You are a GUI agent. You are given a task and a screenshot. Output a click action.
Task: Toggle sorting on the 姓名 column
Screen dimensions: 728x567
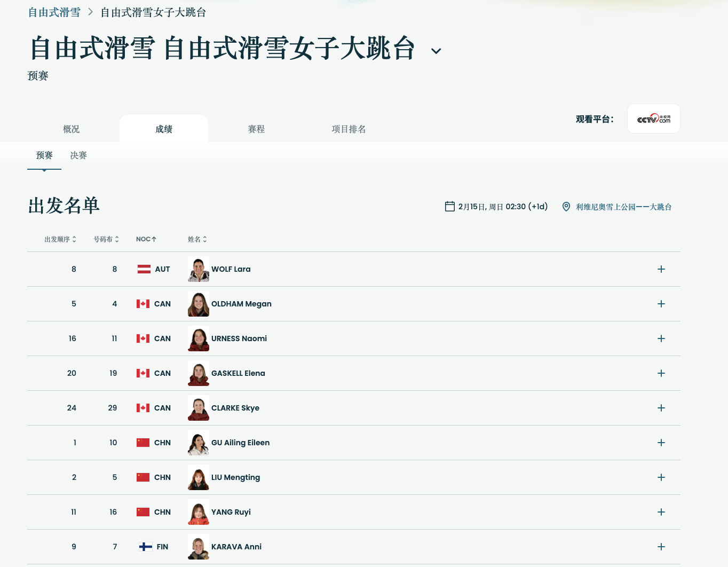coord(197,239)
